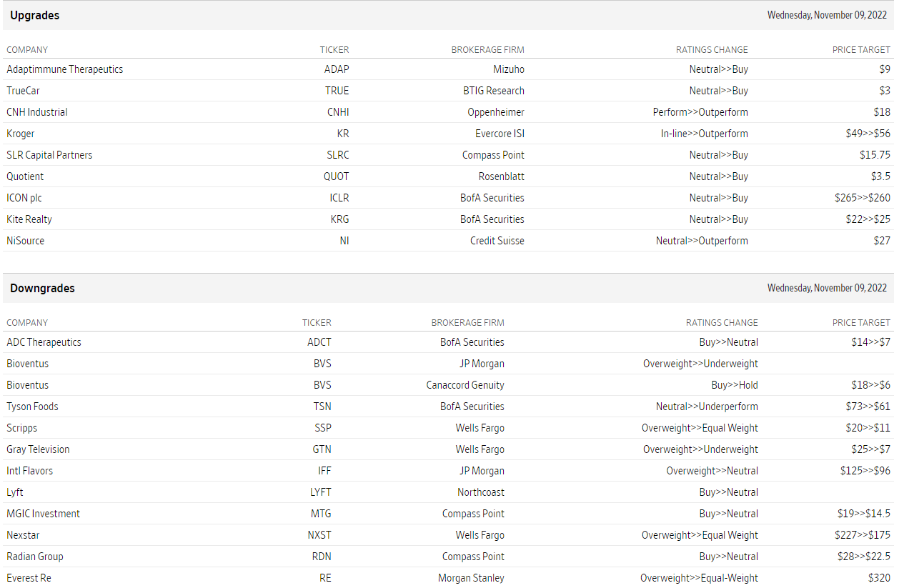This screenshot has height=588, width=899.
Task: Click Brokerage Firm header in Upgrades table
Action: (487, 50)
